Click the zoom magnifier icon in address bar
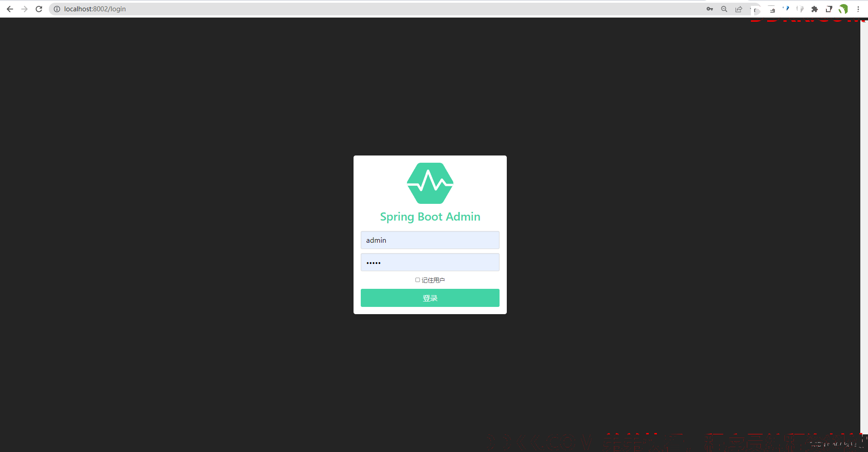 (x=724, y=9)
